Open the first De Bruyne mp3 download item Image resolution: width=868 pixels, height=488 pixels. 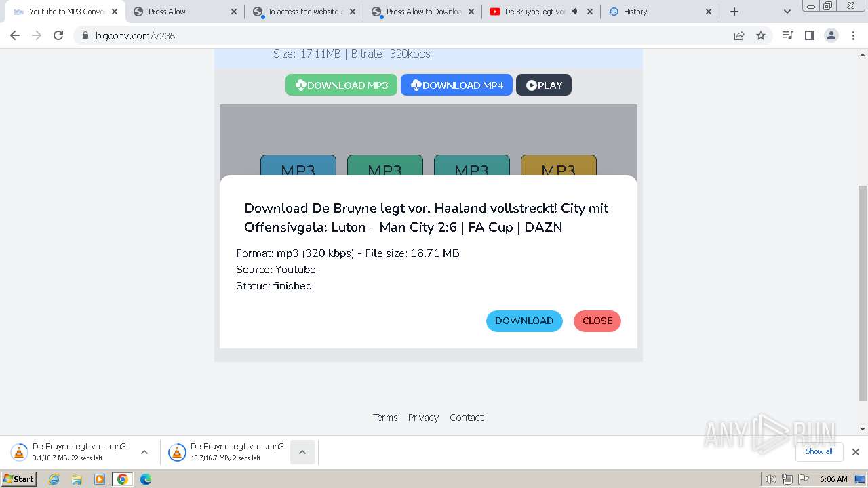click(69, 451)
